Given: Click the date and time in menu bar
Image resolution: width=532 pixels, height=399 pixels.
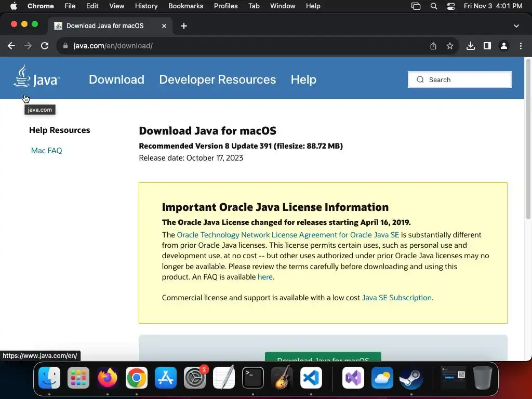Looking at the screenshot, I should pos(493,6).
